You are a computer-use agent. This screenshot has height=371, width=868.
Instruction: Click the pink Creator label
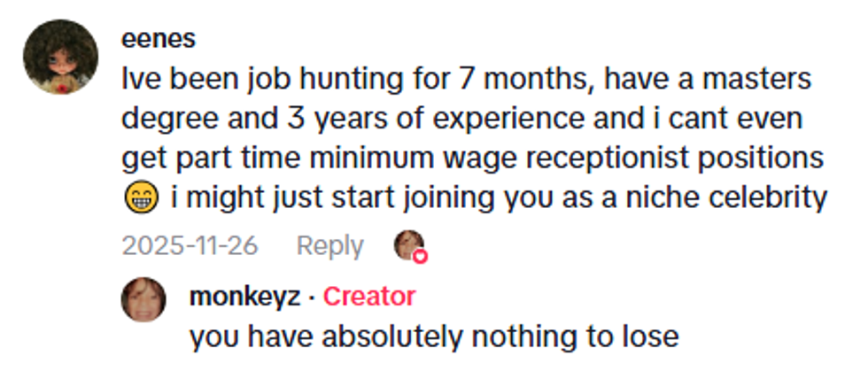coord(368,297)
